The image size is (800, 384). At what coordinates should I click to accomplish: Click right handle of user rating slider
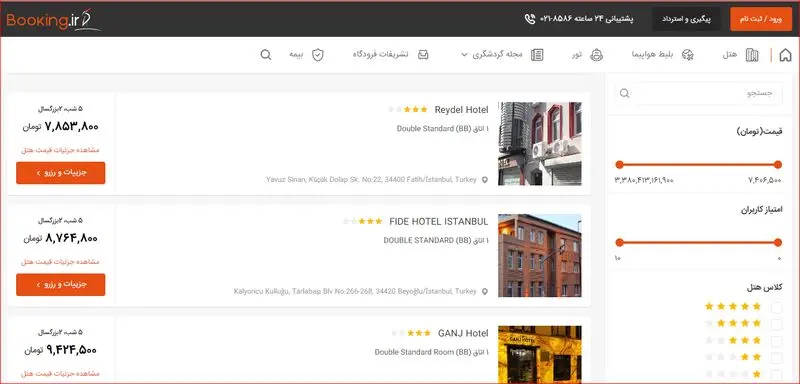point(778,242)
